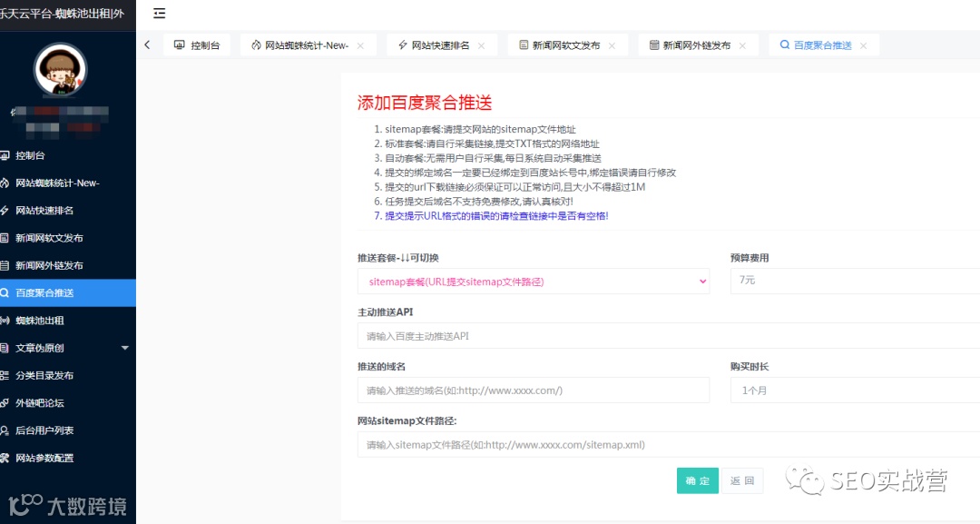Image resolution: width=980 pixels, height=524 pixels.
Task: Open the 推送套餐 sitemap套餐 dropdown
Action: [534, 282]
